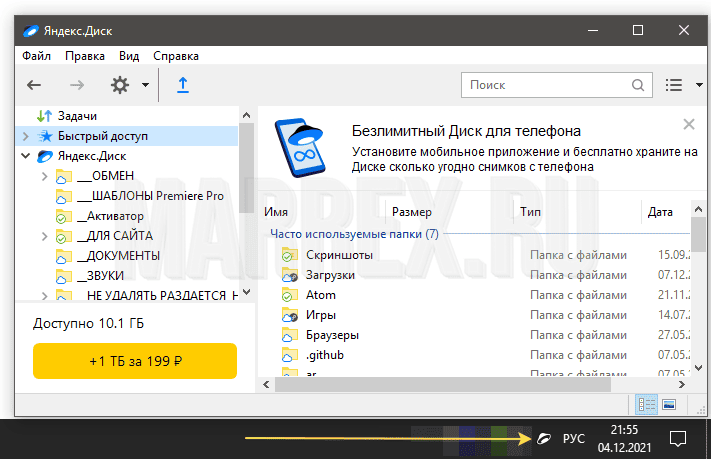The width and height of the screenshot is (711, 459).
Task: Click the tree panel scroll-up arrow
Action: (x=246, y=115)
